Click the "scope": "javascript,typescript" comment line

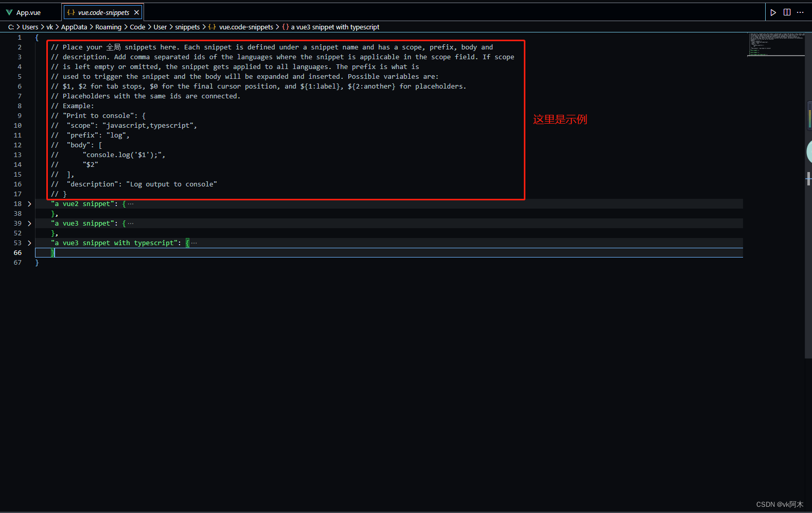point(124,126)
